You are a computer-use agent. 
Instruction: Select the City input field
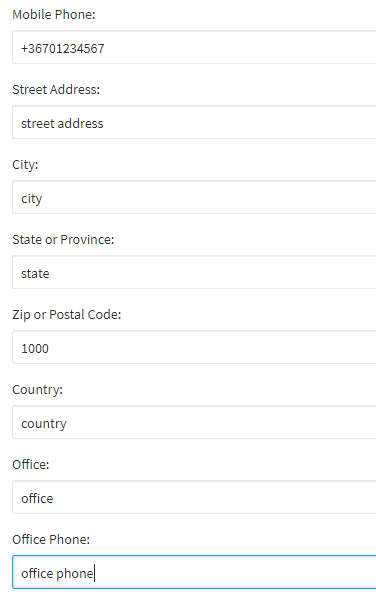click(x=194, y=198)
